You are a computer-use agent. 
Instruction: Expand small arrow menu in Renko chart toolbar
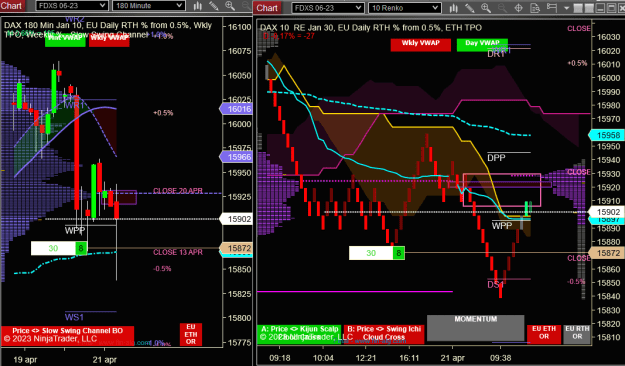pos(566,8)
